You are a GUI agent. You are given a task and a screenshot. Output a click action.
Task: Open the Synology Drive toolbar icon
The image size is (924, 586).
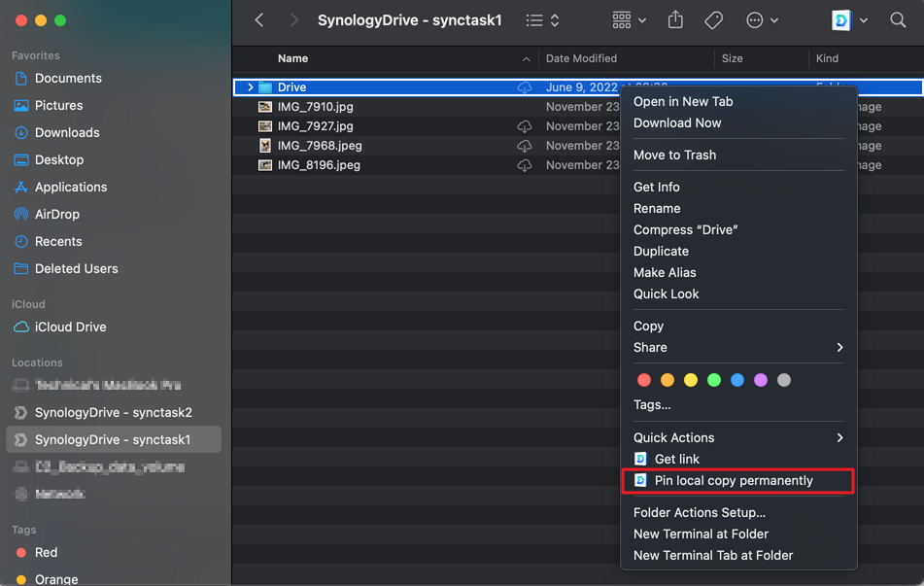coord(841,20)
